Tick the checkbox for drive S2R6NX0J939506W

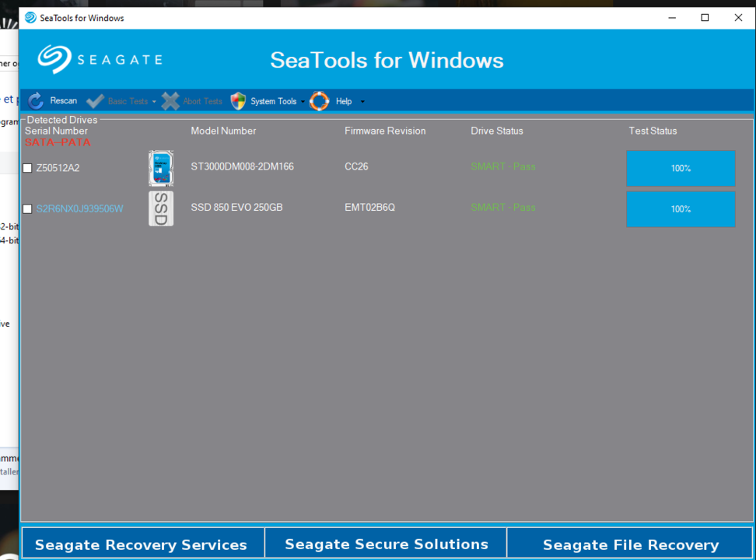[x=27, y=209]
